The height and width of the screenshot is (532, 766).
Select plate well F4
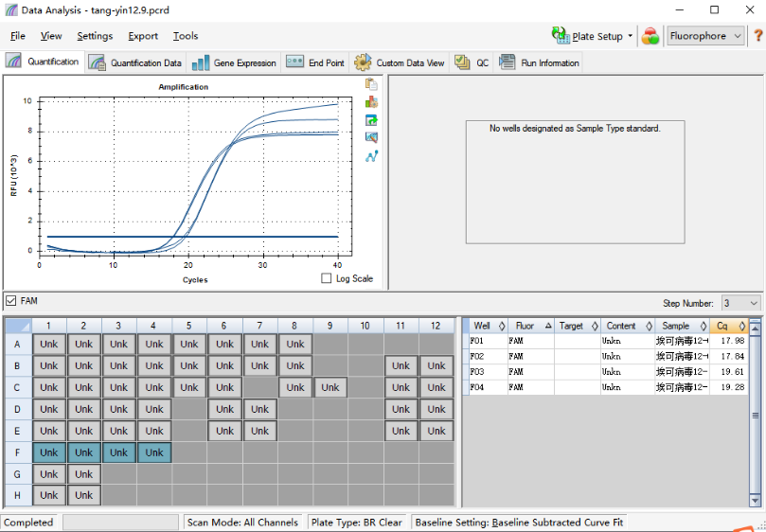(154, 452)
